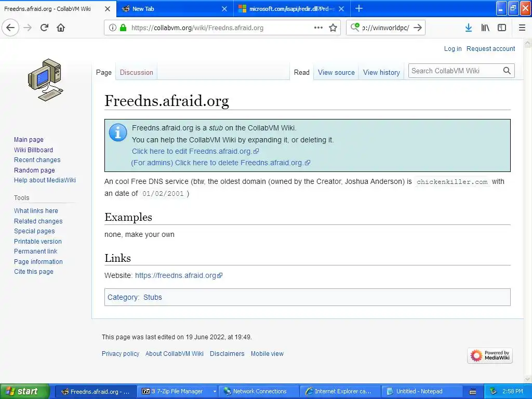Click here to edit Freedns.afraid.org link

click(195, 151)
